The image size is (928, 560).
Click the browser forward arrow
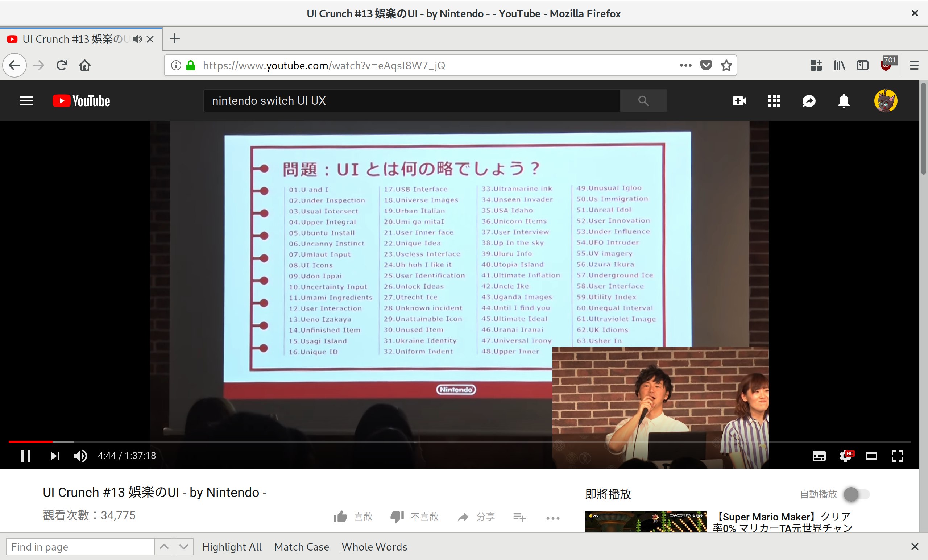point(38,66)
